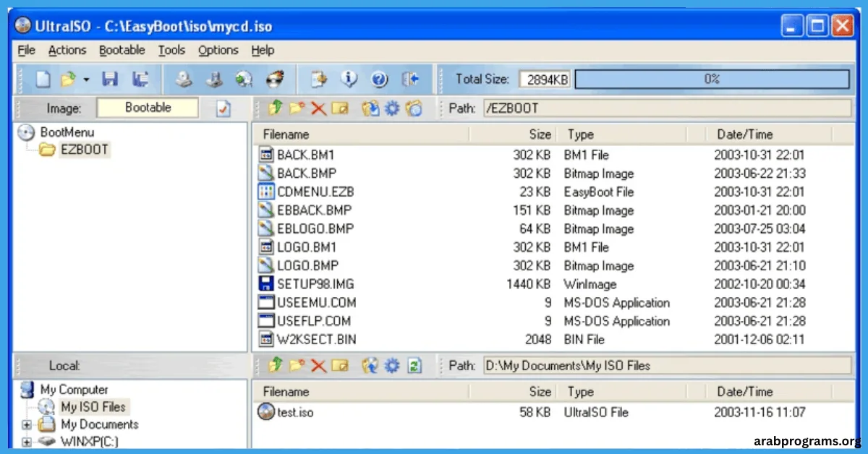Sort image files by Date/Time column header

770,134
